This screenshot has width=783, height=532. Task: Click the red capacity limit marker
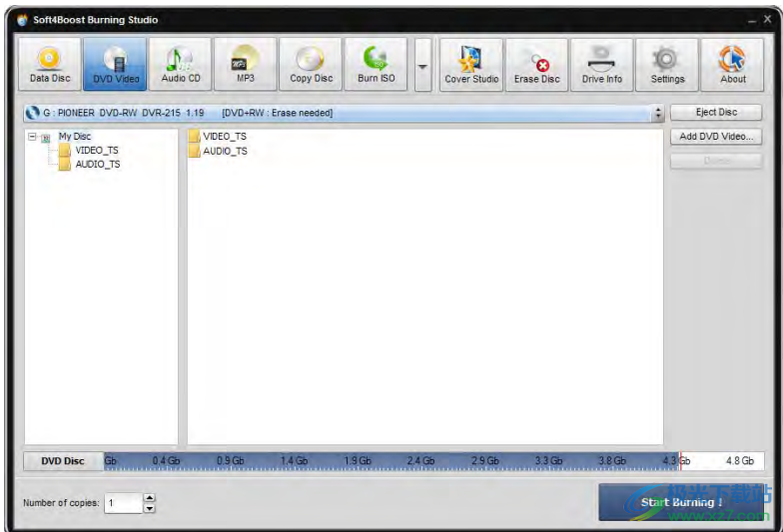(680, 461)
